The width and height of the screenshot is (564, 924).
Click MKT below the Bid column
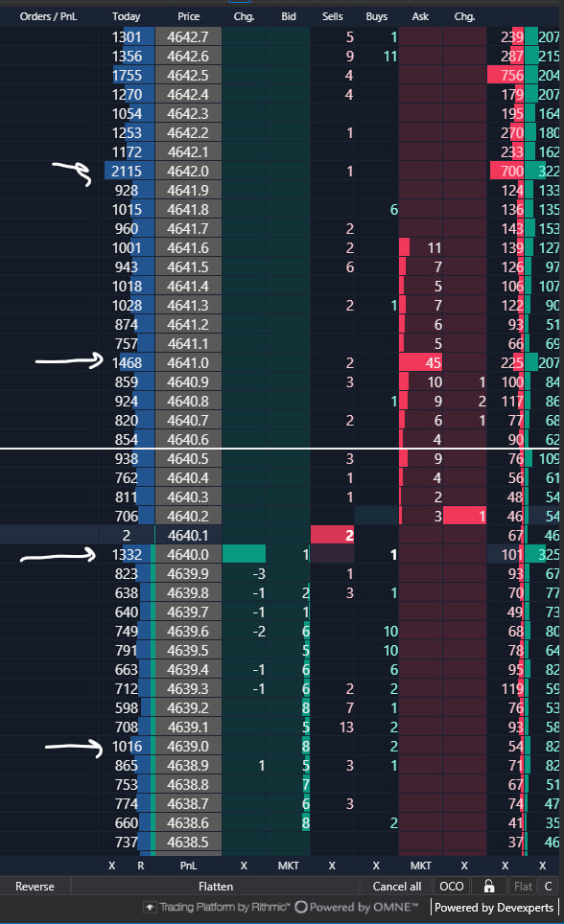[288, 866]
